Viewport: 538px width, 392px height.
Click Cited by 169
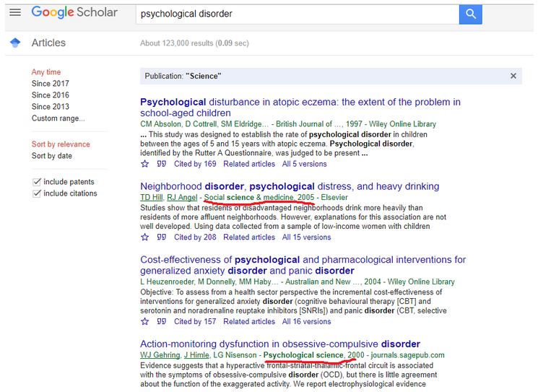point(195,164)
